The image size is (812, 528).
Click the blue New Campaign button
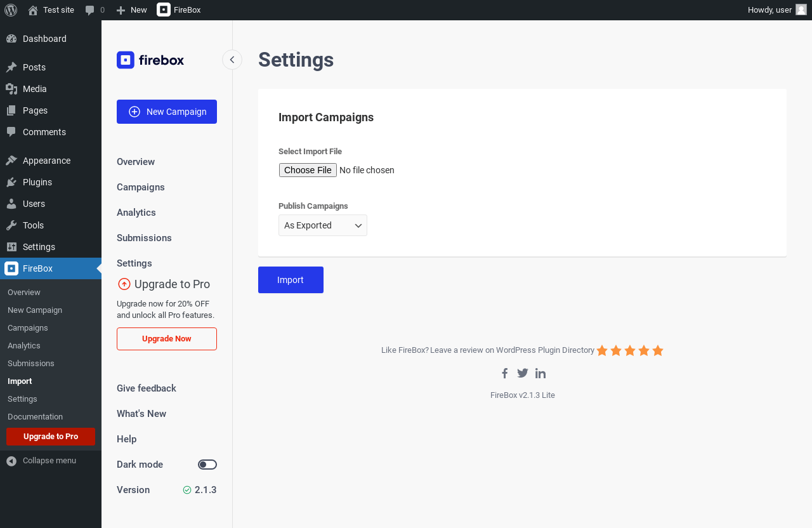coord(167,112)
